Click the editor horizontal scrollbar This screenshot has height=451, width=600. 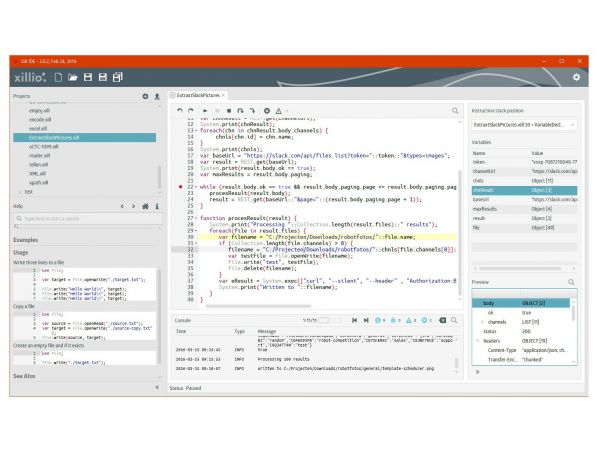pyautogui.click(x=258, y=306)
